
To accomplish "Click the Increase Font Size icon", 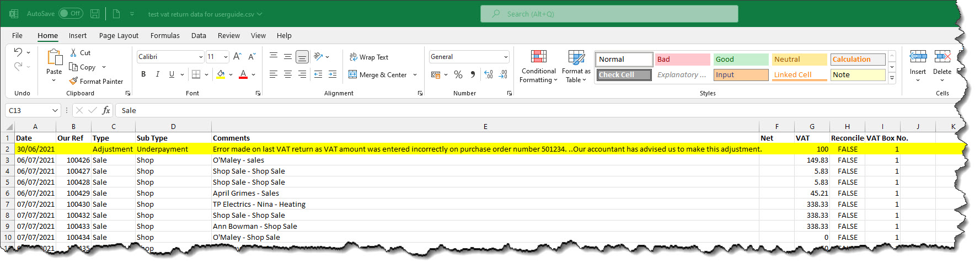I will point(237,57).
